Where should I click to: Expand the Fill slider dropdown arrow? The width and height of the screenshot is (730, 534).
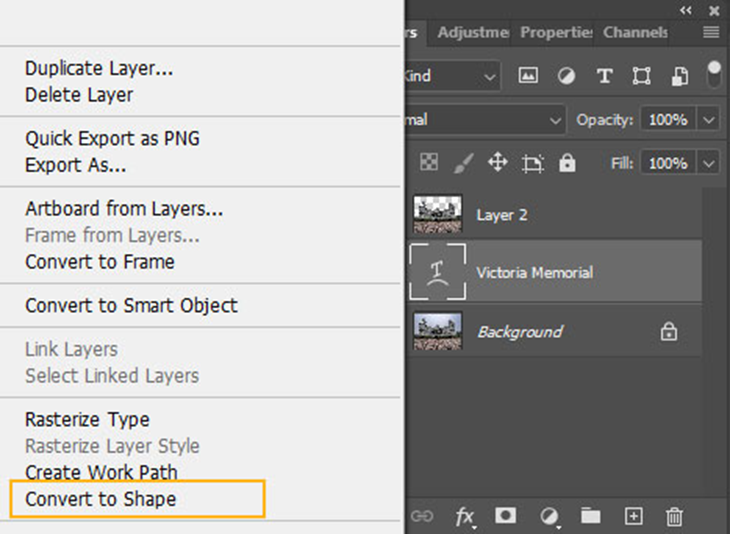click(x=709, y=163)
